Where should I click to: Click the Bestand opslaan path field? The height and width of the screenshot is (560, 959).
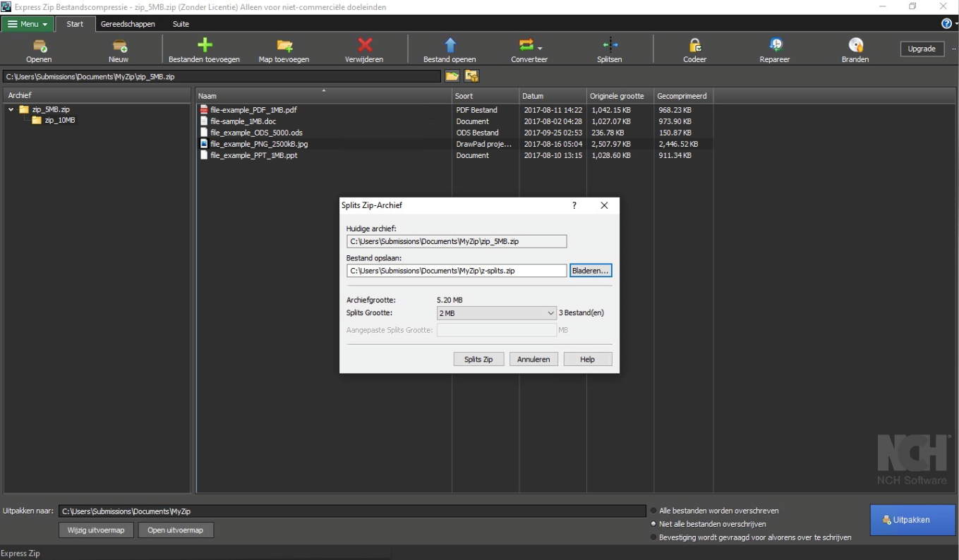click(456, 271)
